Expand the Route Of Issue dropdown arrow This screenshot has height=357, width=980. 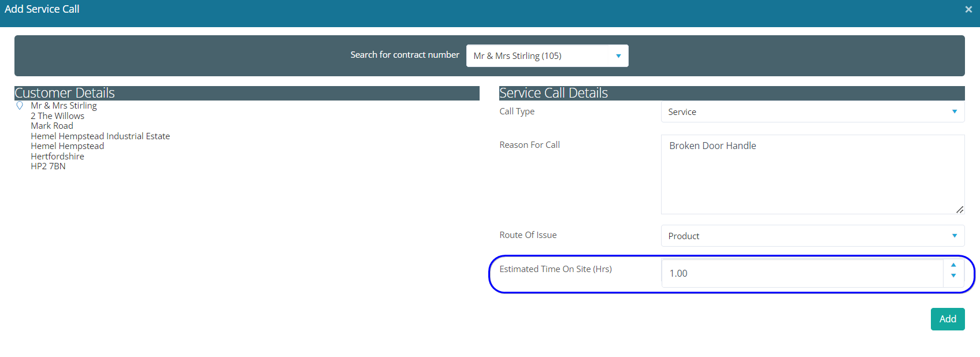[x=954, y=236]
